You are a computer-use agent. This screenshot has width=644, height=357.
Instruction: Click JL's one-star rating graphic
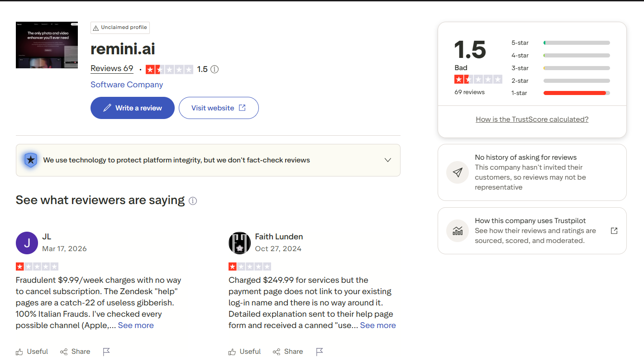[x=37, y=267]
